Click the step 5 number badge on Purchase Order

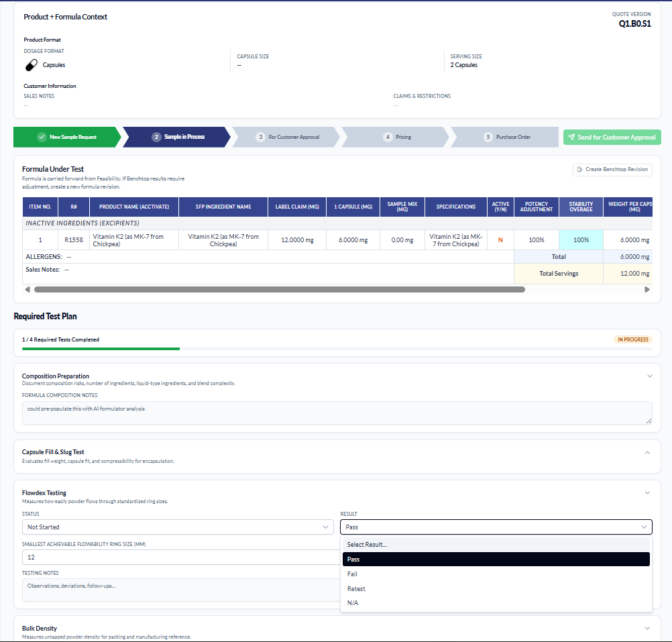click(488, 137)
